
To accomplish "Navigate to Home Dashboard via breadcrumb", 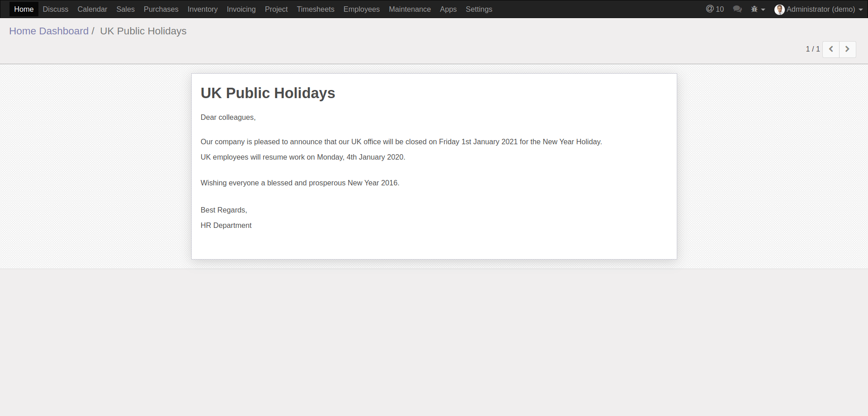I will tap(48, 31).
